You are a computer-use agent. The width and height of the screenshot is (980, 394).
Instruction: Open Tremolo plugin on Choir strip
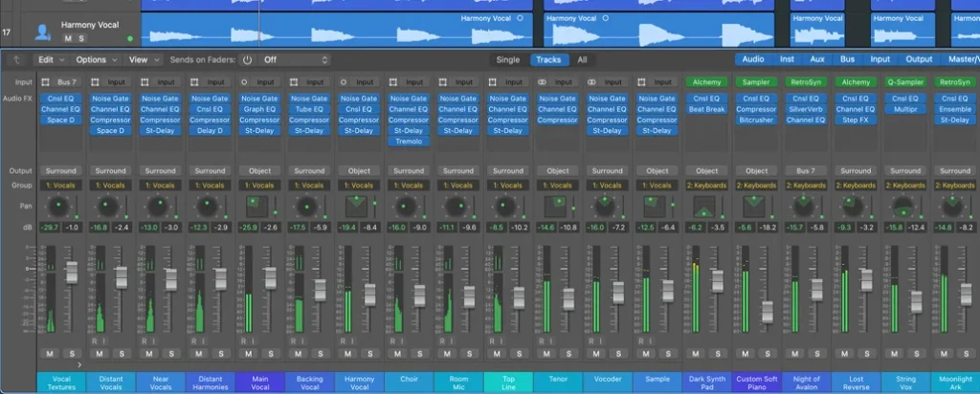click(409, 142)
